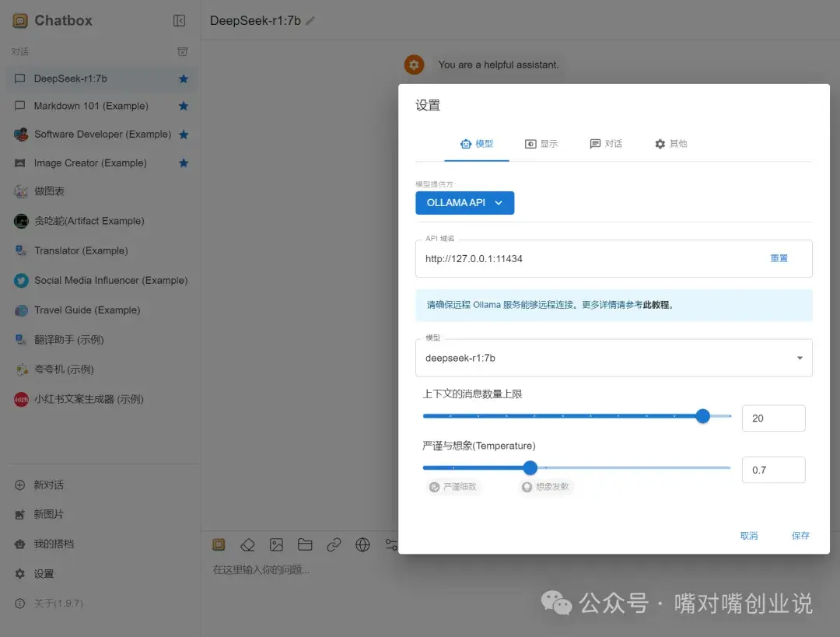
Task: Expand the deepseek-r1:7b model dropdown
Action: [x=614, y=358]
